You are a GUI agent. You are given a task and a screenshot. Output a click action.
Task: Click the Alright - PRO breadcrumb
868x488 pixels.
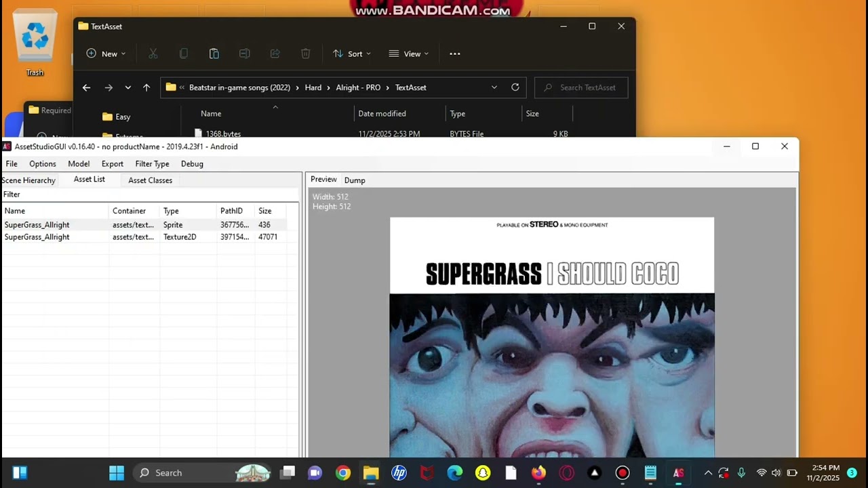click(x=359, y=87)
